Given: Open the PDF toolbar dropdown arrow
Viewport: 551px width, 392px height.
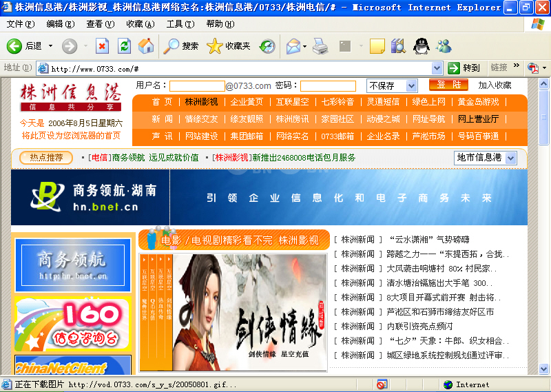Looking at the screenshot, I should pos(544,68).
